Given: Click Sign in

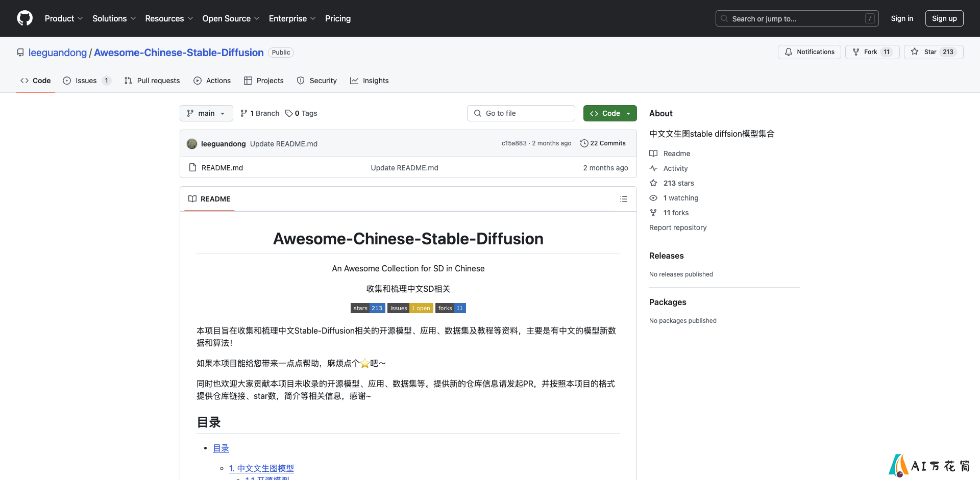Looking at the screenshot, I should [902, 18].
